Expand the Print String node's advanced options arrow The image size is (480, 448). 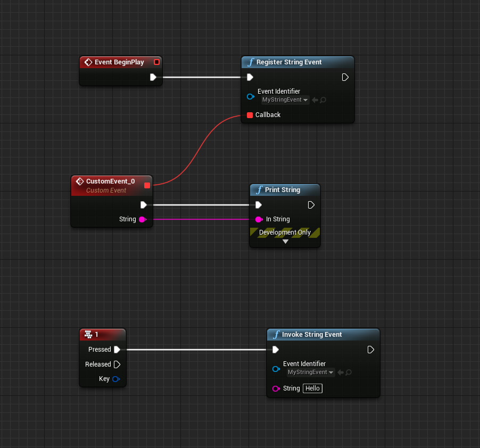(285, 242)
